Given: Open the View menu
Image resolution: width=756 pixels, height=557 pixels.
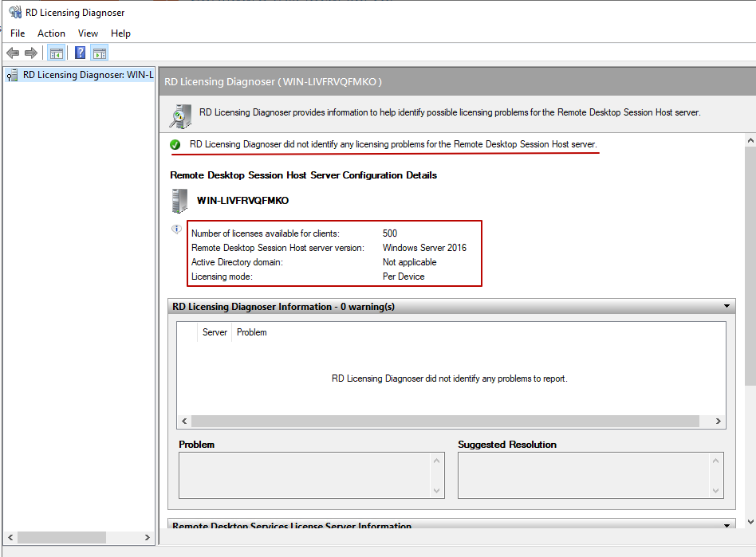Looking at the screenshot, I should tap(88, 33).
